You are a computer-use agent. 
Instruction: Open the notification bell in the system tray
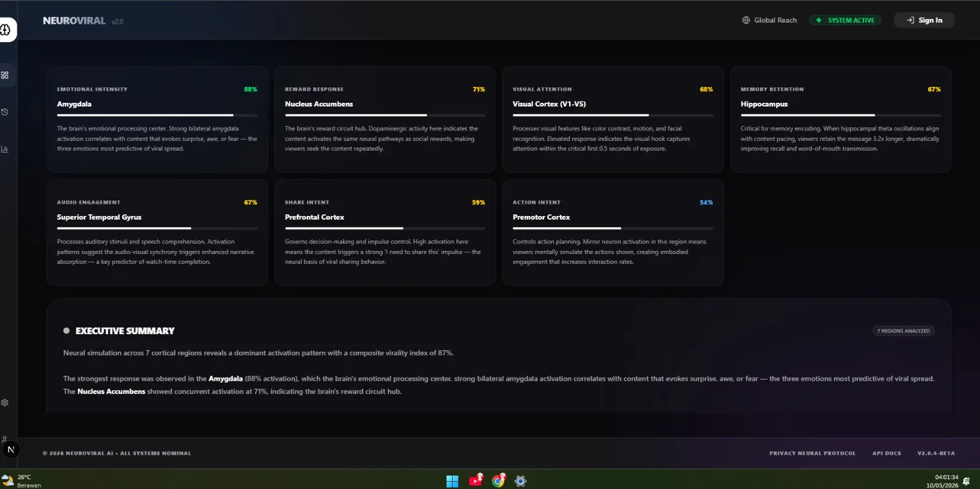pos(967,481)
